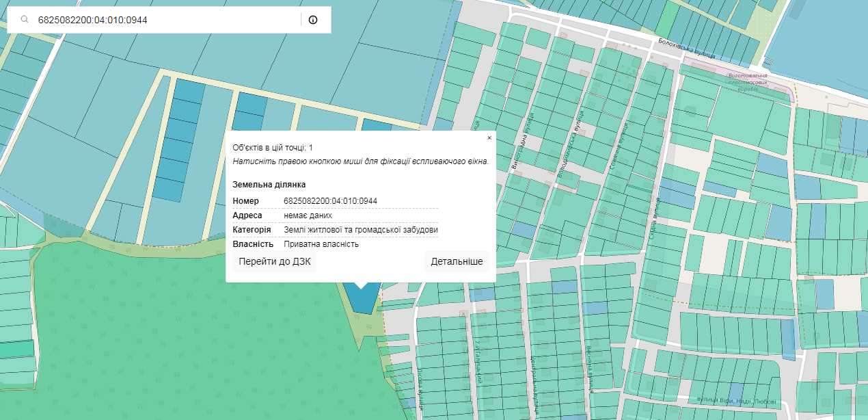Open the info icon in search bar
Viewport: 868px width, 420px height.
pos(313,20)
